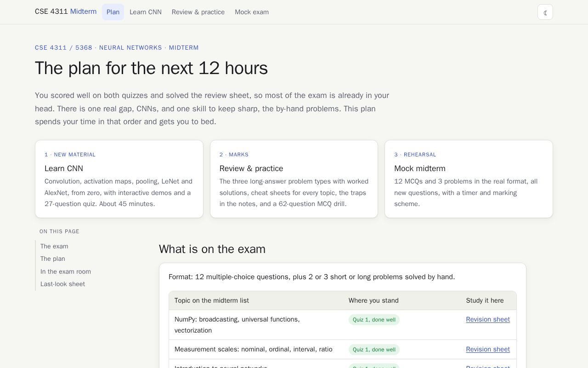Jump to The plan section in sidebar
Screen dimensions: 588x368
[53, 259]
